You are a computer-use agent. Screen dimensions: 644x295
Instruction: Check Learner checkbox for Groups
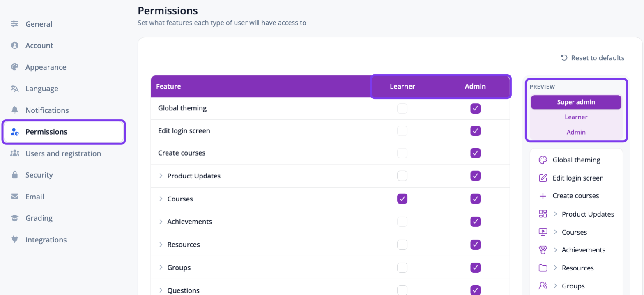402,268
